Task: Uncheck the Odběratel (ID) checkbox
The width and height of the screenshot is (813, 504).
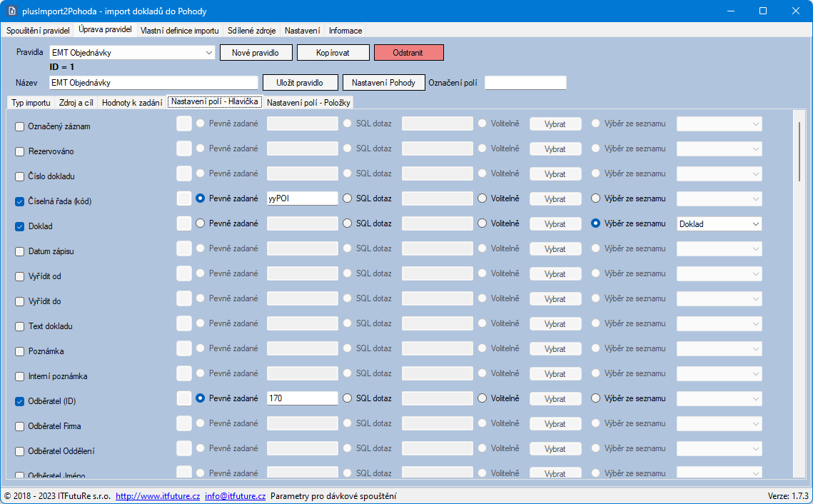Action: pos(20,401)
